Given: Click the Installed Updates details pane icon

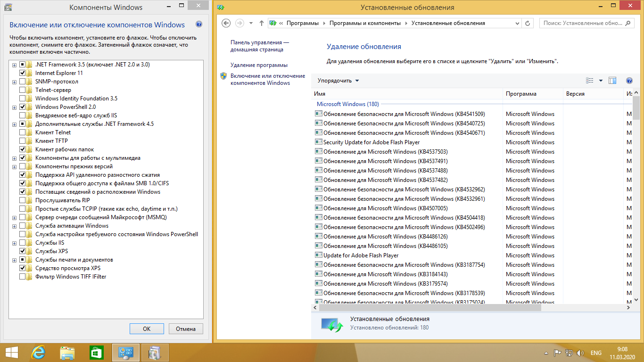Looking at the screenshot, I should [332, 324].
